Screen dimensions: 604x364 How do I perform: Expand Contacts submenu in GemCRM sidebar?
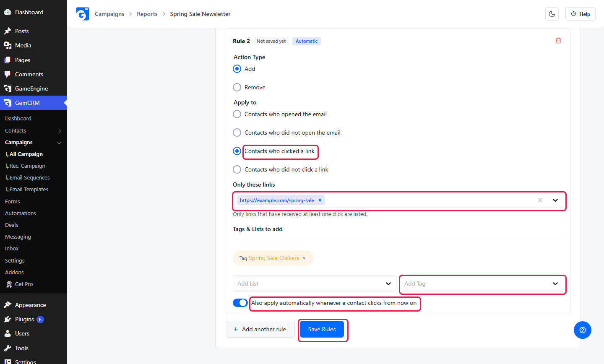point(60,131)
